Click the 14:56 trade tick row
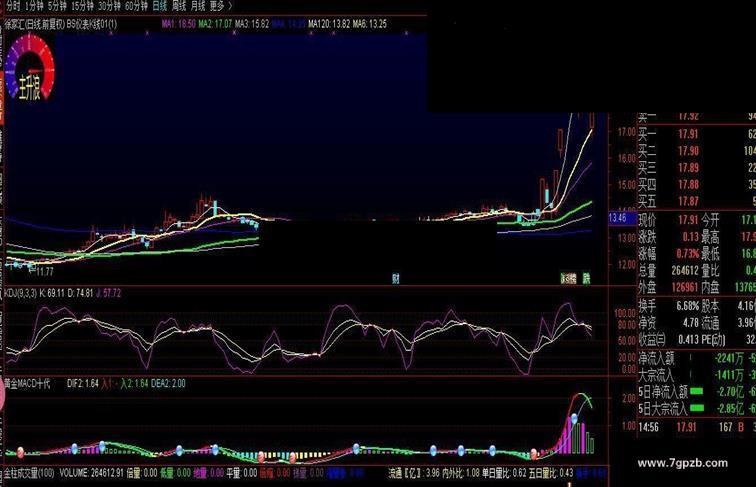The image size is (756, 487). (x=697, y=427)
